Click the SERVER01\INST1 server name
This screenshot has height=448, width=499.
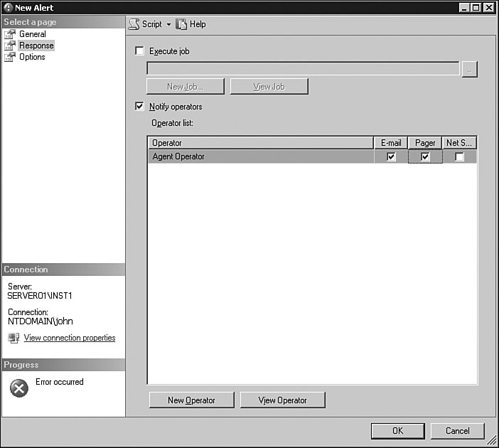pyautogui.click(x=40, y=296)
